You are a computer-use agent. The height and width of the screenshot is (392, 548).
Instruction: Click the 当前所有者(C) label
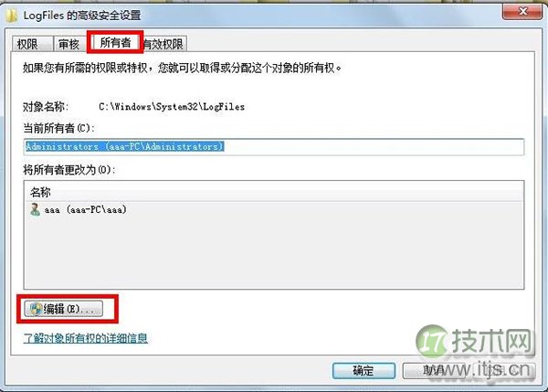coord(58,128)
